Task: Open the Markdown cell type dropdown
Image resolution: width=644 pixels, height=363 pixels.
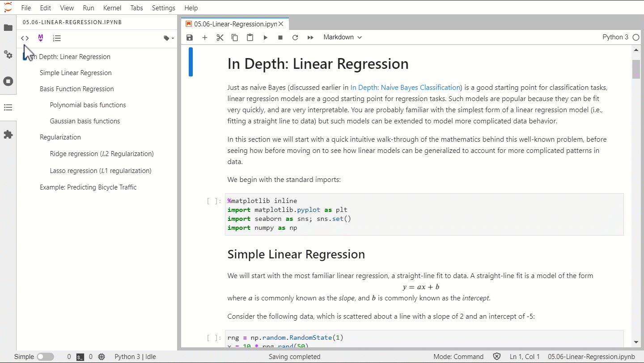Action: 342,37
